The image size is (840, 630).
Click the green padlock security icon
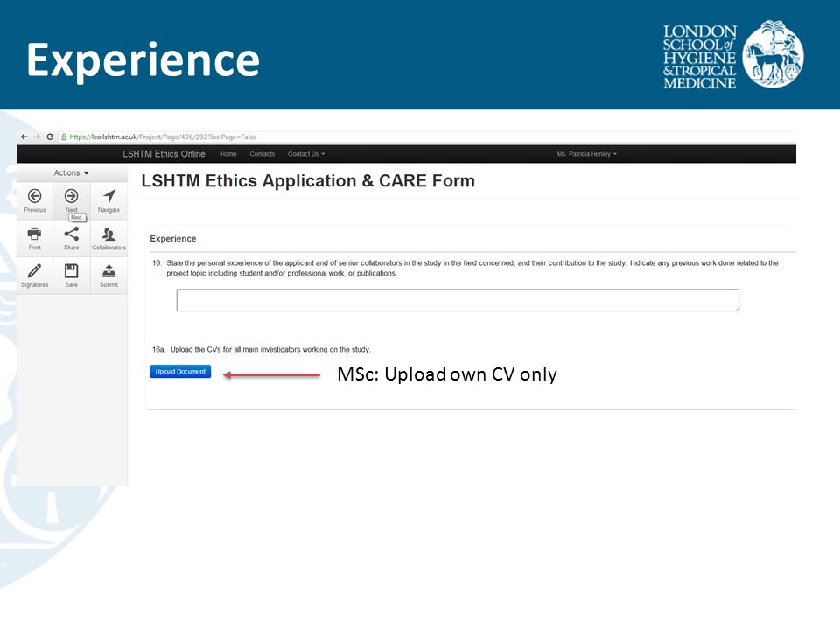tap(64, 136)
